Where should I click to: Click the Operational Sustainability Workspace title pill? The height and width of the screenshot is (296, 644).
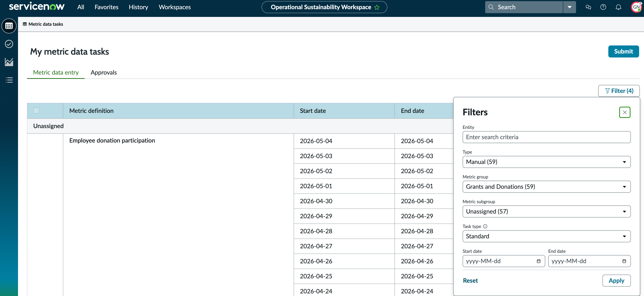click(324, 7)
